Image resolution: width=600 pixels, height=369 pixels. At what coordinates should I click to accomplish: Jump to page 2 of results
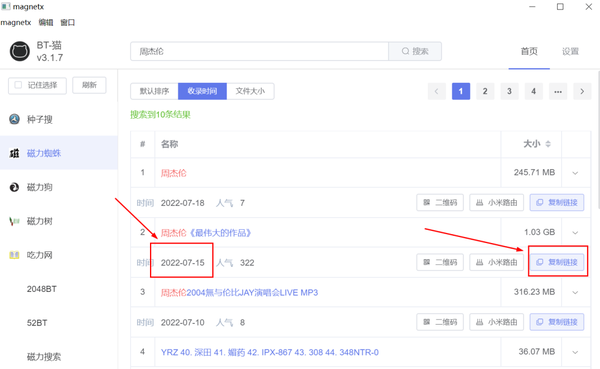[x=485, y=91]
